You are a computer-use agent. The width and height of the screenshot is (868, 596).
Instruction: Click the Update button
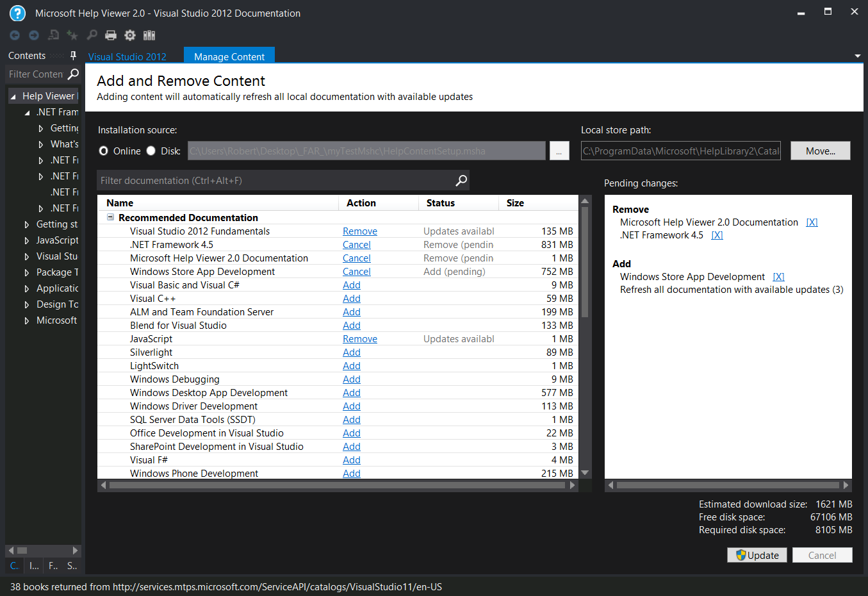757,555
